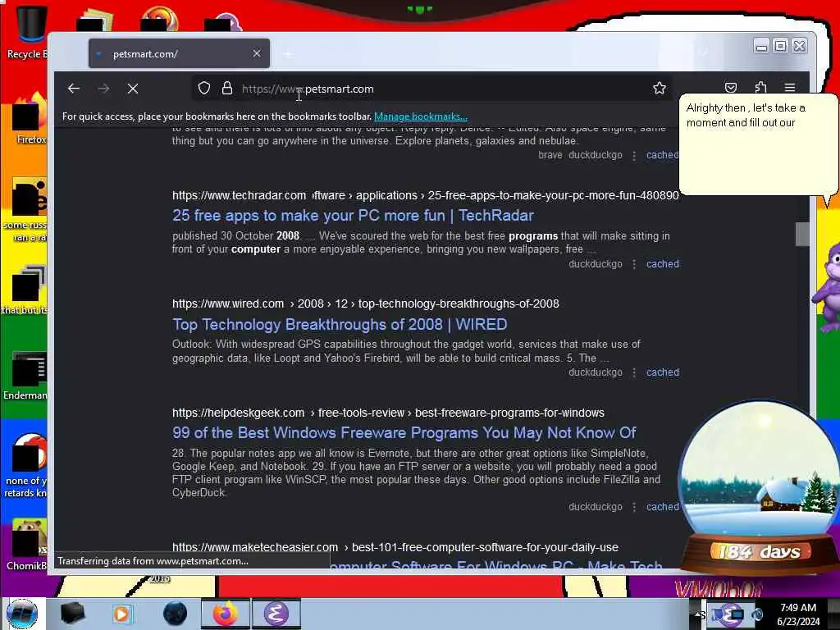Image resolution: width=840 pixels, height=630 pixels.
Task: Stop loading the page with the X button
Action: (133, 89)
